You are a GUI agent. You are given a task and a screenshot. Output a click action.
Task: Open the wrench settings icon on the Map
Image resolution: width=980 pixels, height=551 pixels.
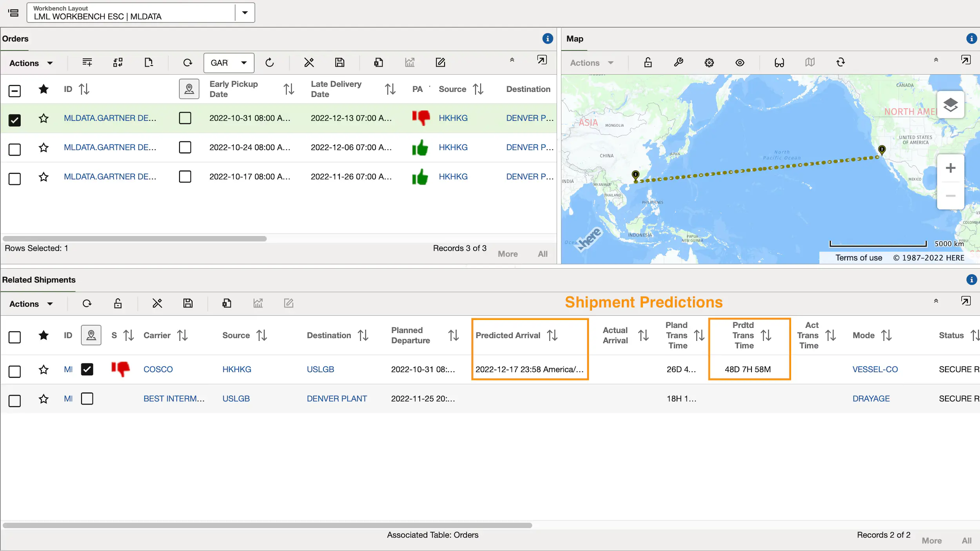tap(678, 62)
